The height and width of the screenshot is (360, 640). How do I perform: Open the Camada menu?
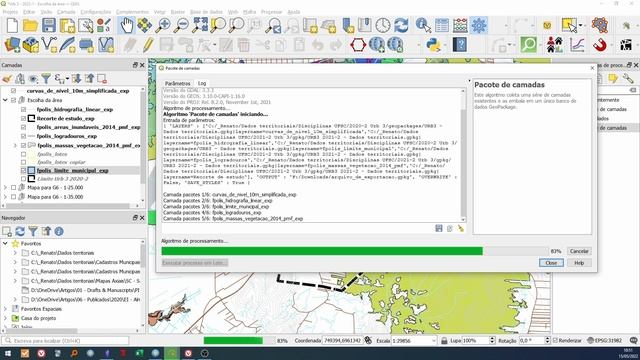(66, 12)
